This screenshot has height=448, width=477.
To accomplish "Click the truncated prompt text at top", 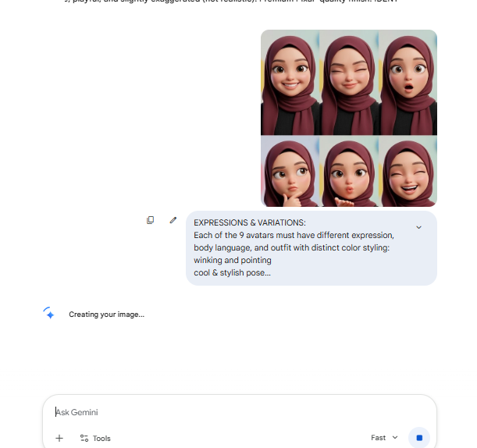I will [231, 2].
